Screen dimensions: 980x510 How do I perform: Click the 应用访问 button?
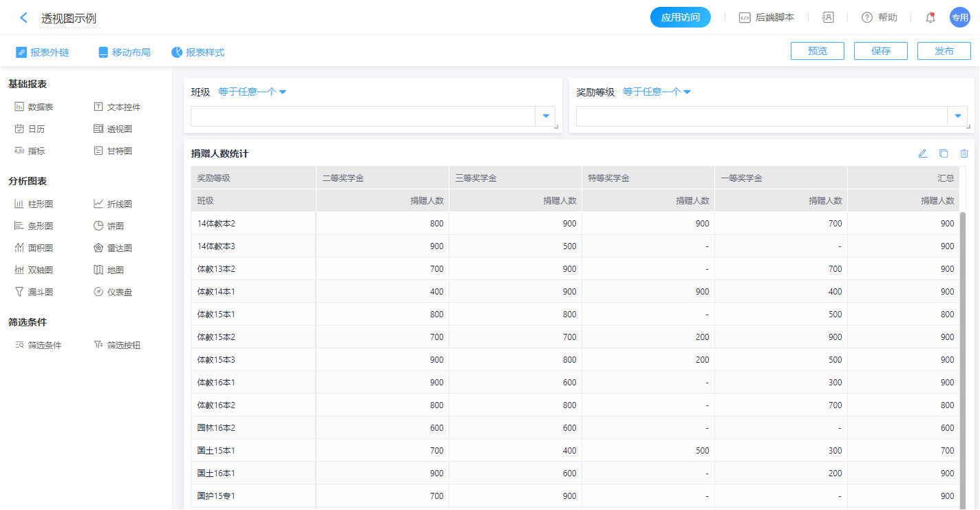click(x=680, y=18)
